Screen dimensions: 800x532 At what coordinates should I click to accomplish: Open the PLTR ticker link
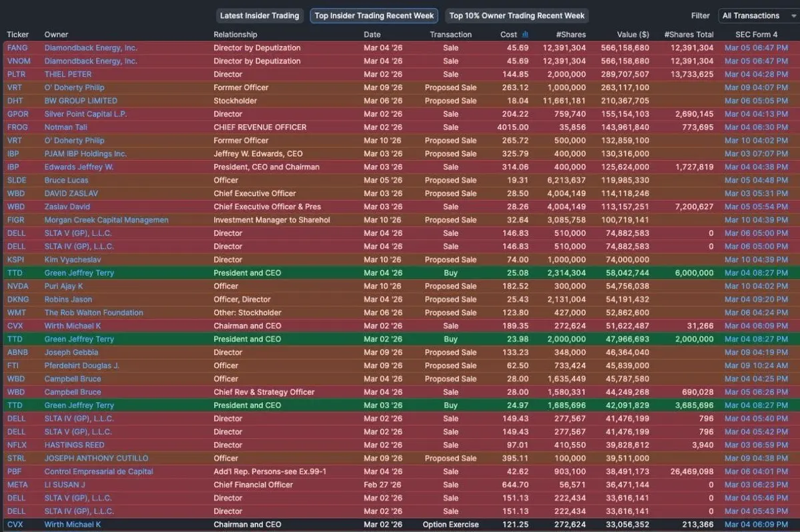16,75
